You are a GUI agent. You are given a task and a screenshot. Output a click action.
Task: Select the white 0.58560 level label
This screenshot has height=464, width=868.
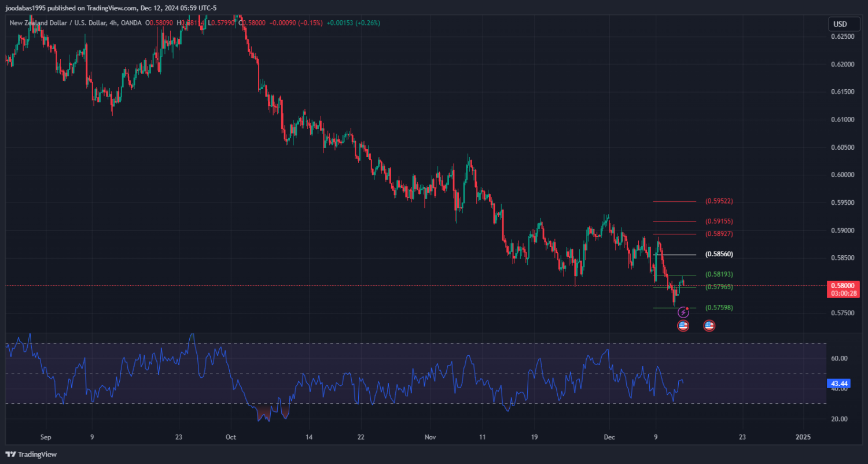719,255
